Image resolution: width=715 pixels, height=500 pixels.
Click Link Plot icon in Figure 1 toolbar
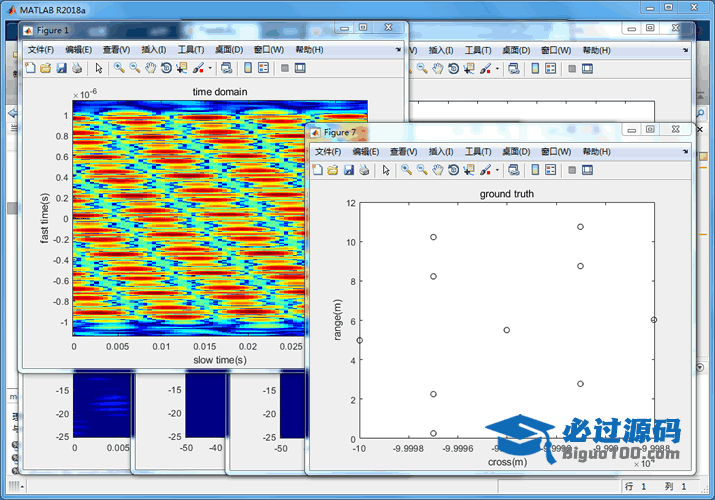[226, 68]
